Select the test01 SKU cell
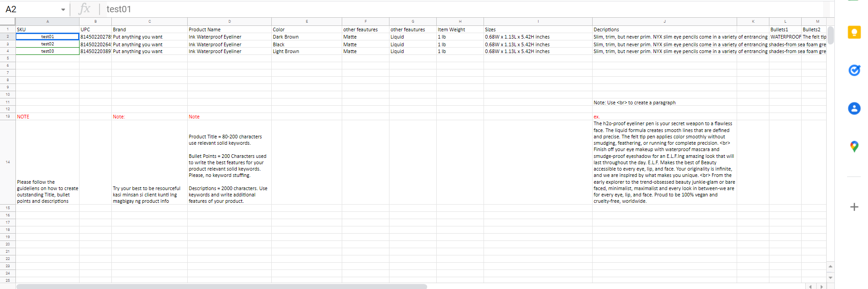The image size is (868, 289). pos(48,37)
